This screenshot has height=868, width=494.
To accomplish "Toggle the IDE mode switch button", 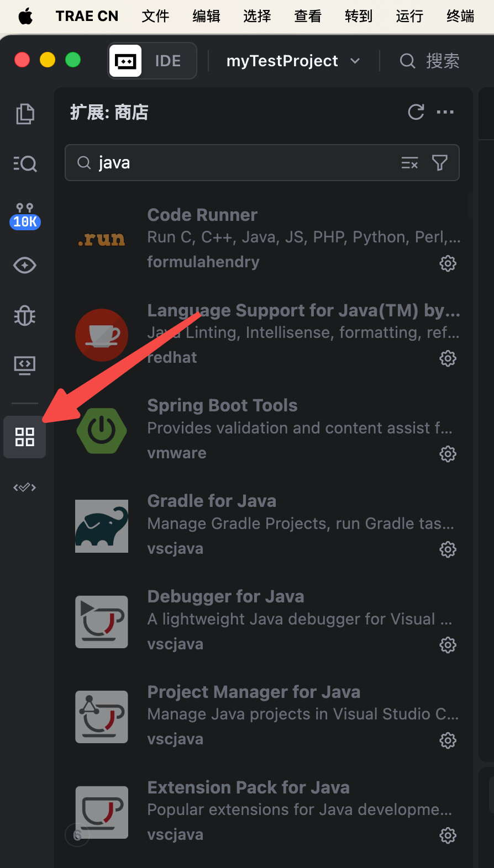I will tap(153, 61).
